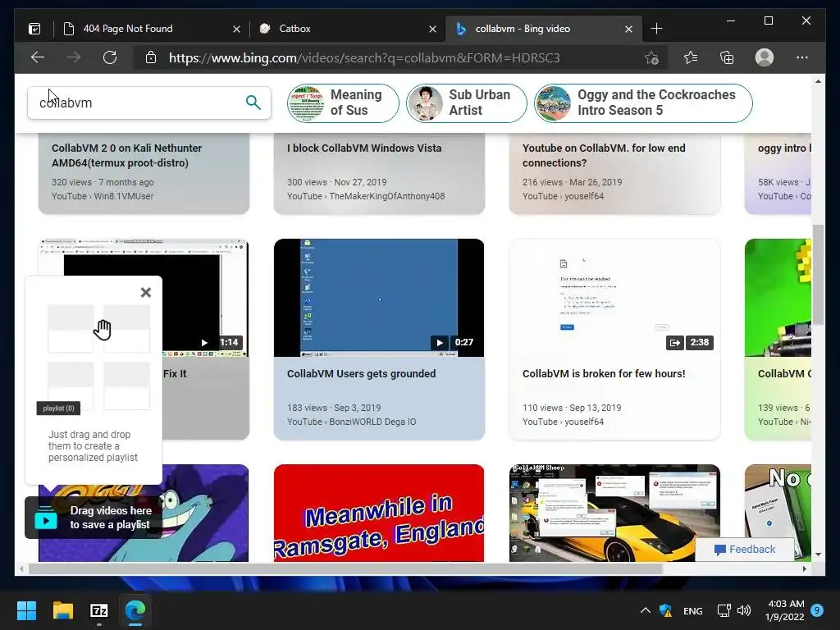Open the clock showing 4:03 AM

785,610
